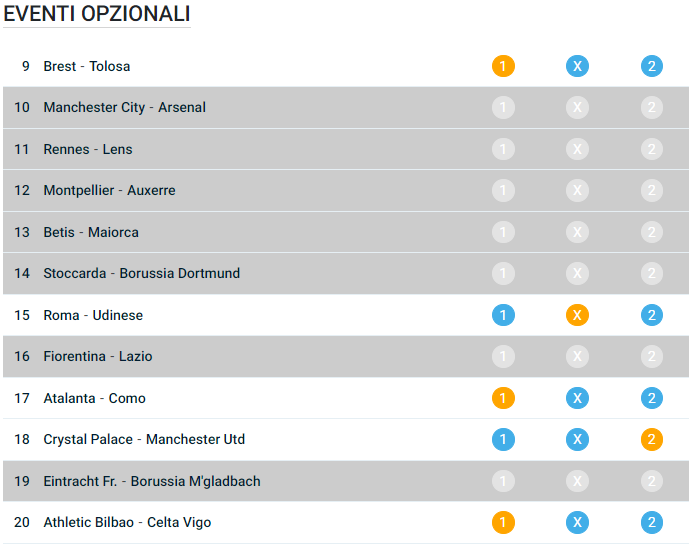
Task: Select the Rennes - Lens event row
Action: 88,150
